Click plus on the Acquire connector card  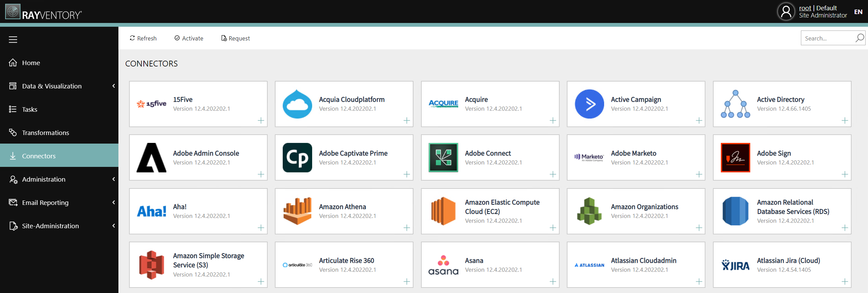tap(553, 121)
